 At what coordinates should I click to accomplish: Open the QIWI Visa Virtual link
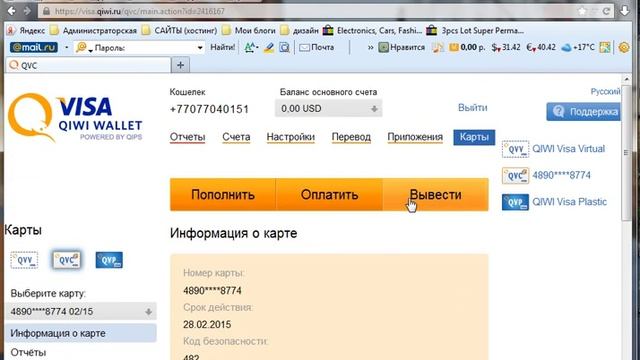(x=569, y=149)
